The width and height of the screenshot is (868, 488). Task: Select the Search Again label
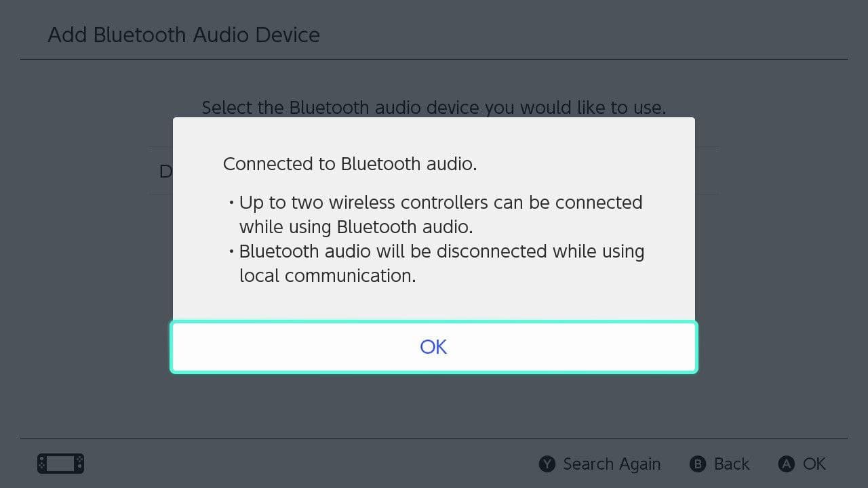[x=612, y=464]
